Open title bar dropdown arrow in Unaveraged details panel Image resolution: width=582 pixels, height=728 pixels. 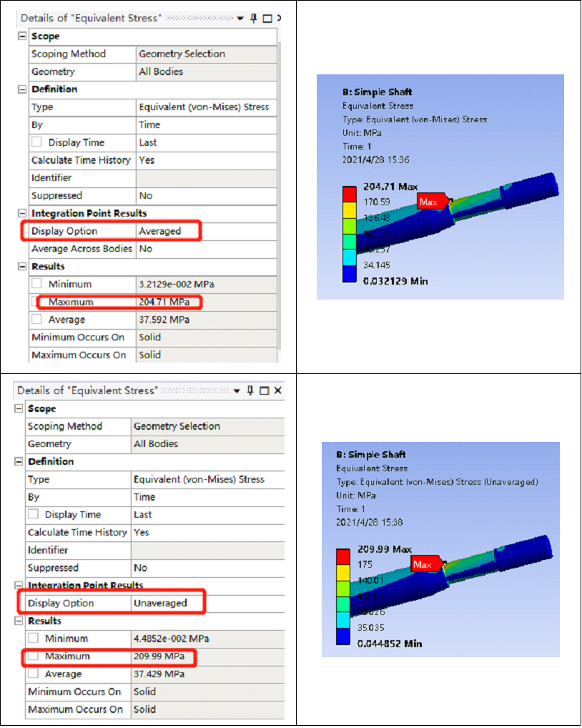[237, 391]
